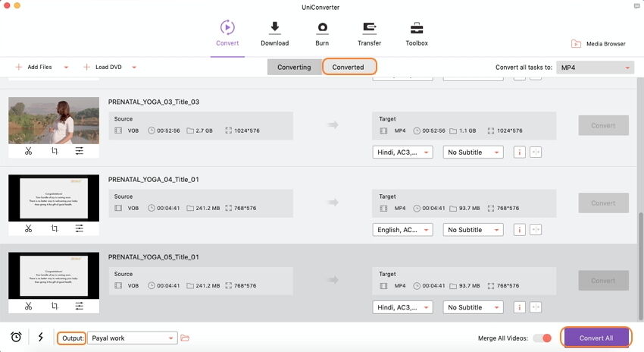The width and height of the screenshot is (644, 352).
Task: Open audio track dropdown for PRENATAL_YOGA_05_Title_01
Action: coord(402,307)
